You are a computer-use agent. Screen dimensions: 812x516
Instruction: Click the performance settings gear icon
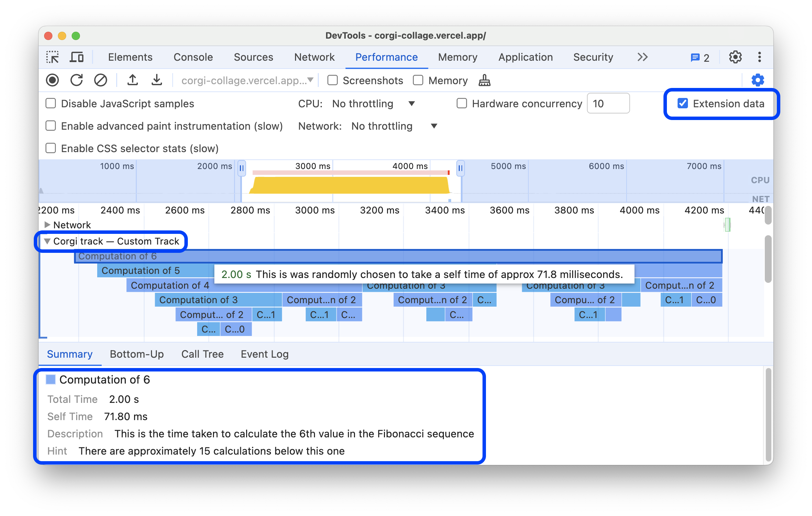(758, 80)
